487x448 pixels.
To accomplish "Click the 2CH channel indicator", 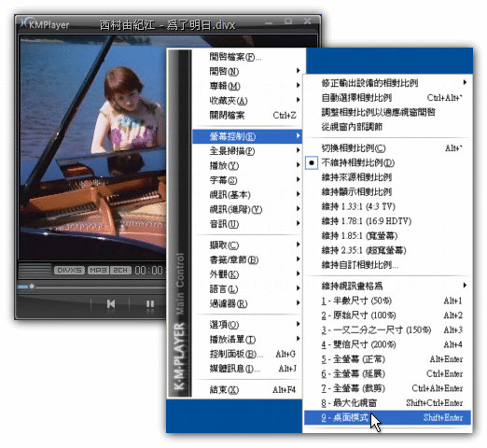I will coord(120,270).
